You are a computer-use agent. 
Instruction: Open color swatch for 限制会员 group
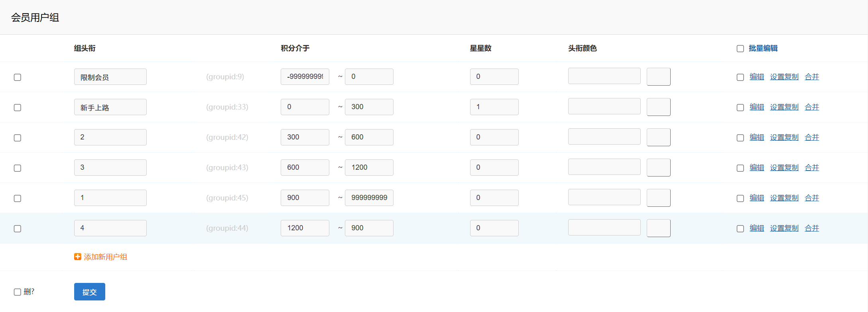click(658, 77)
